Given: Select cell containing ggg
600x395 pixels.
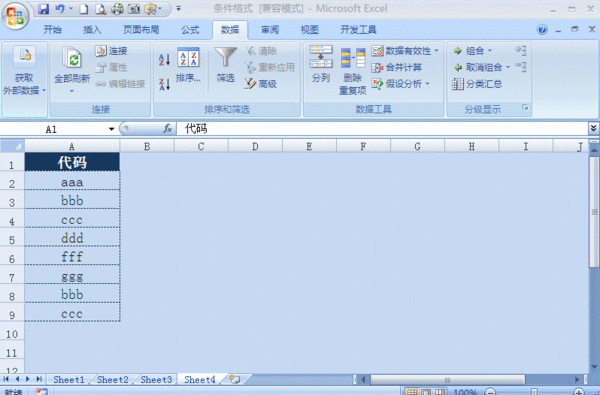Looking at the screenshot, I should click(72, 275).
